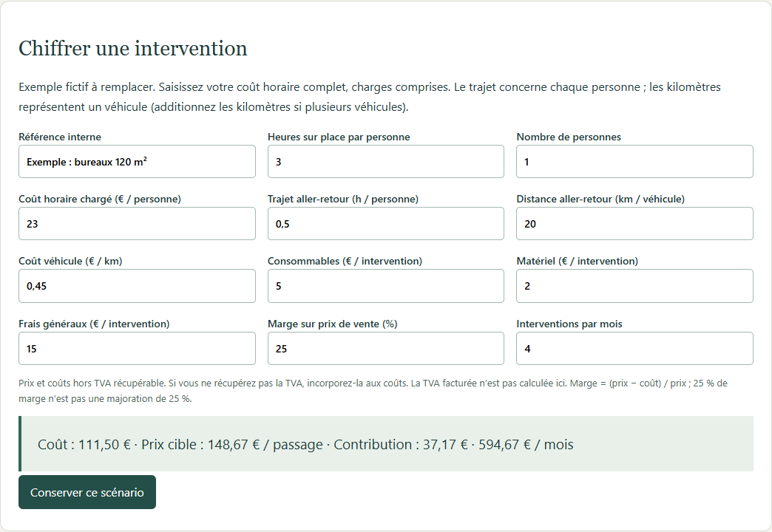Screen dimensions: 772x532
Task: Click the Heures sur place par personne label
Action: pyautogui.click(x=339, y=137)
